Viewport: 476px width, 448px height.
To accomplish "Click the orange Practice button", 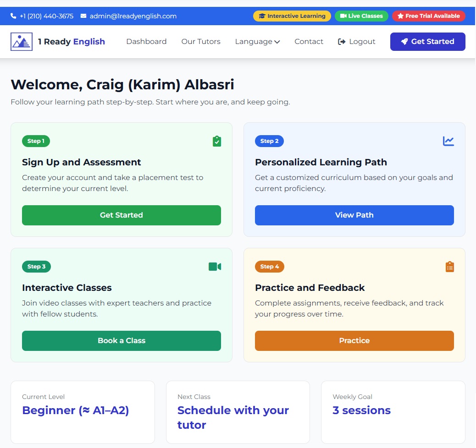I will click(354, 341).
